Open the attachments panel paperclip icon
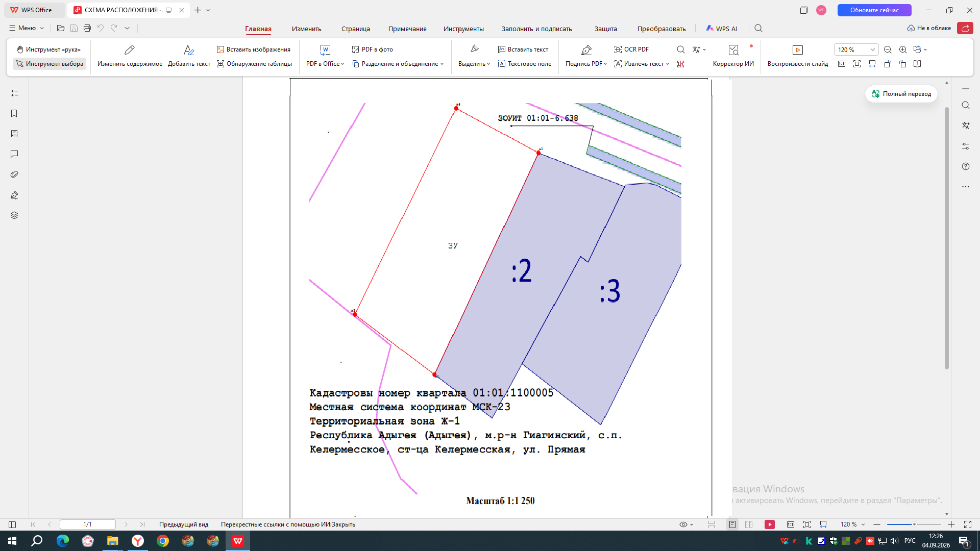 point(14,174)
